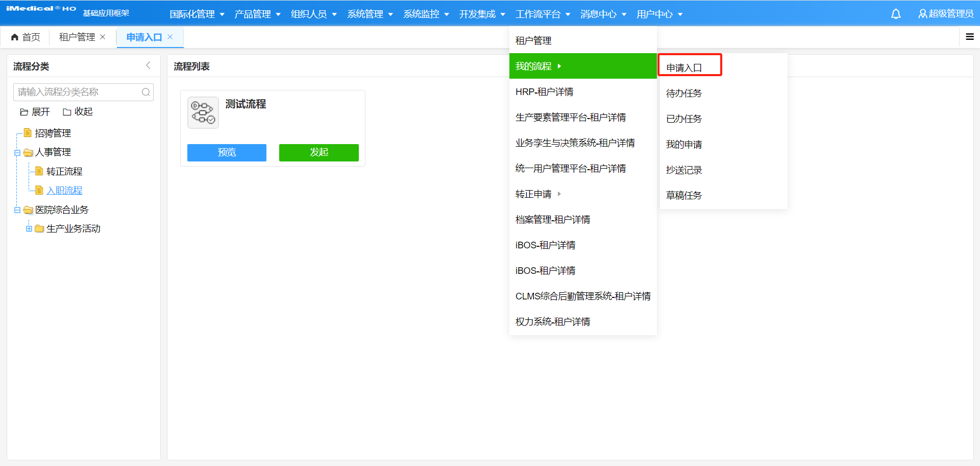Focus the 流程分类名称 search field
The image size is (980, 466).
click(77, 92)
